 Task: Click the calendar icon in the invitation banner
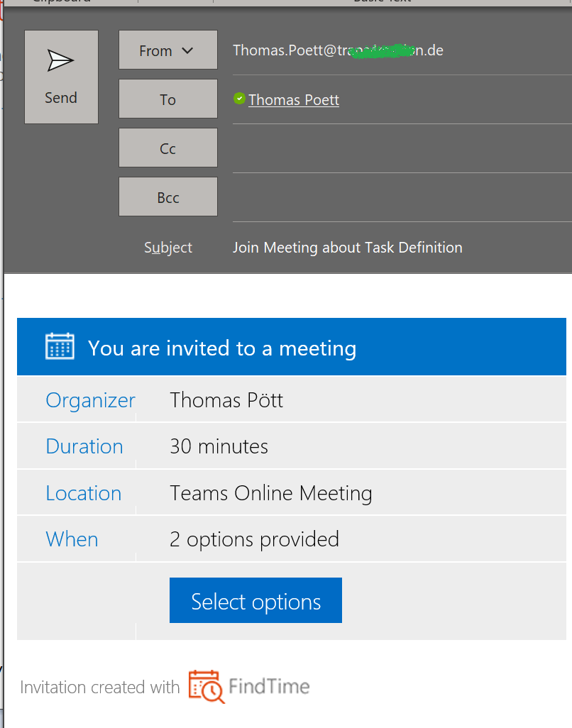click(60, 346)
